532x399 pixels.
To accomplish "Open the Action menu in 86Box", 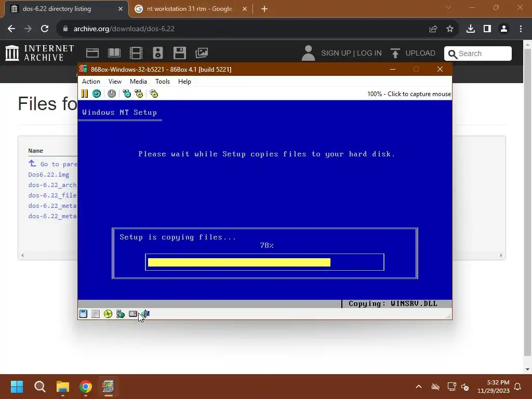I will (x=91, y=82).
